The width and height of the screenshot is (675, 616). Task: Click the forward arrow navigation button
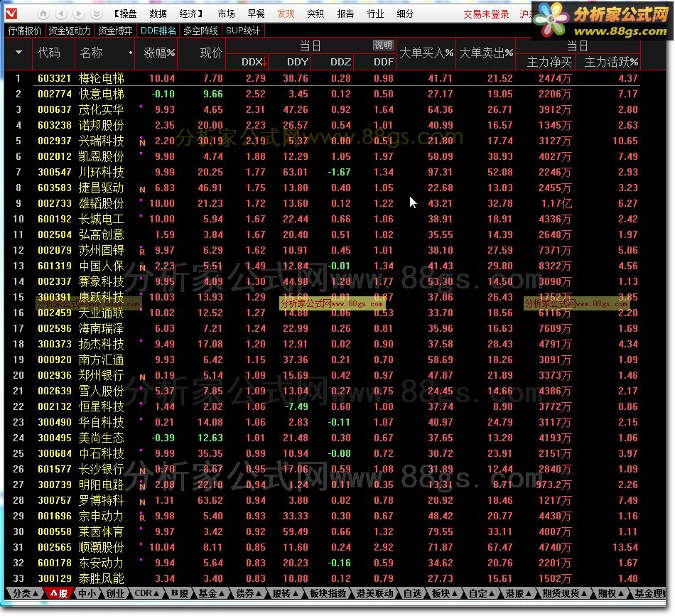pyautogui.click(x=79, y=13)
